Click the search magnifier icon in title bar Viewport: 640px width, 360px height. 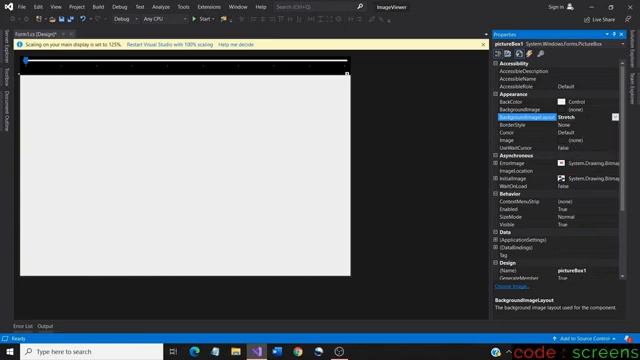(360, 7)
